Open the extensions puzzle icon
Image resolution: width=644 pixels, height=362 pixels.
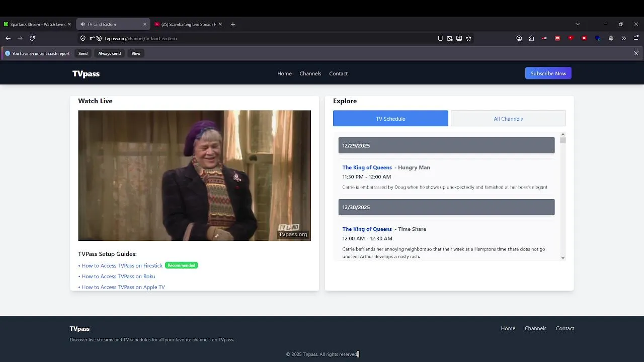pyautogui.click(x=531, y=38)
